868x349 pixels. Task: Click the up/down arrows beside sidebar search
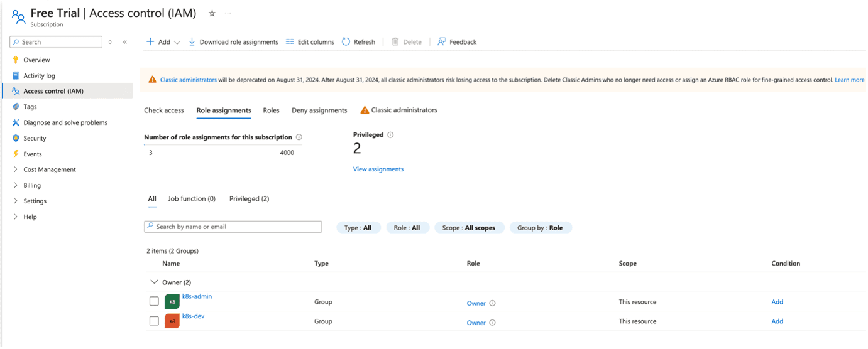point(110,42)
